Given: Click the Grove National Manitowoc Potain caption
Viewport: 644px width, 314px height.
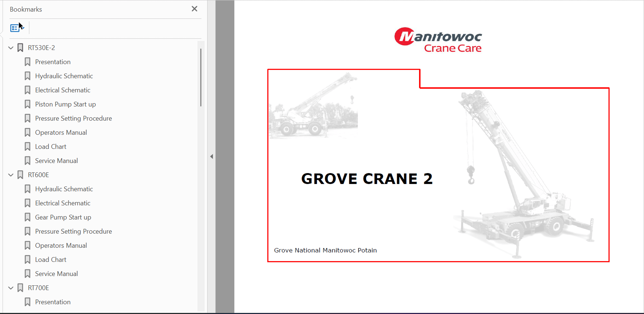Looking at the screenshot, I should [x=325, y=250].
